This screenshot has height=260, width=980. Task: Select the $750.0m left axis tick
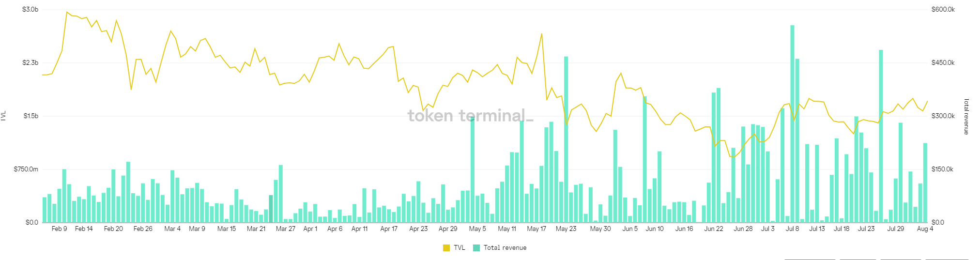(26, 169)
